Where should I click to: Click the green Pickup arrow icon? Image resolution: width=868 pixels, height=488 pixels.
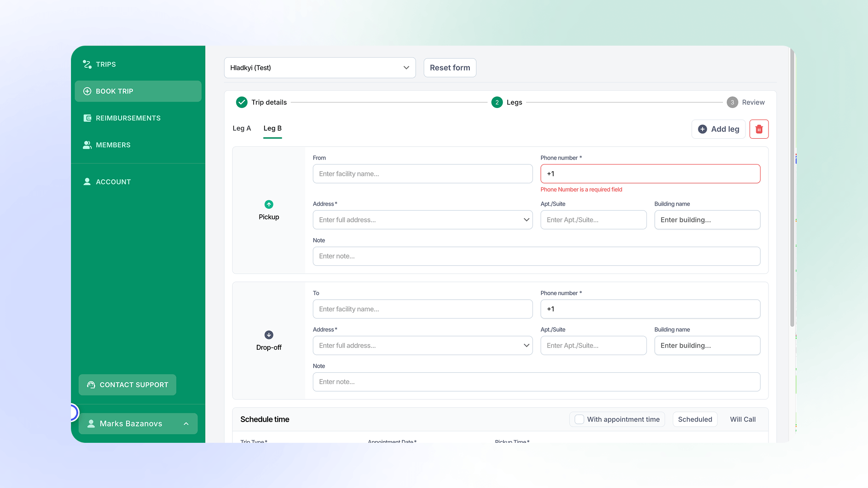(269, 204)
